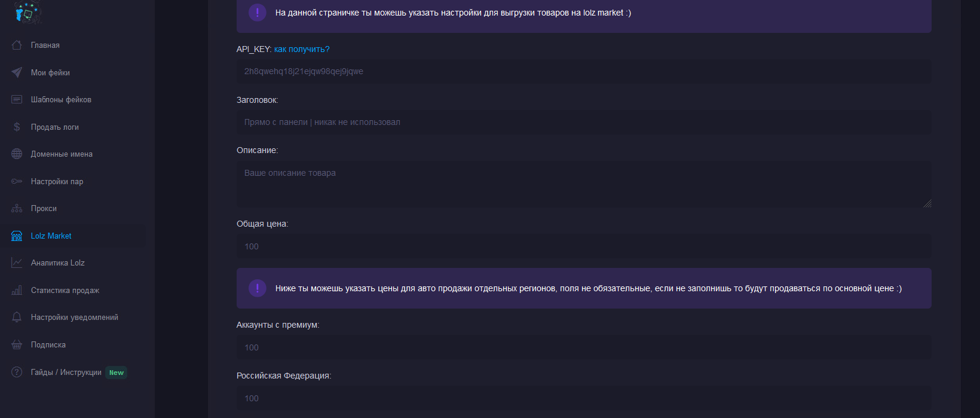Click the paper plane icon for Мои фейки
Screen dimensions: 980x418
point(17,72)
